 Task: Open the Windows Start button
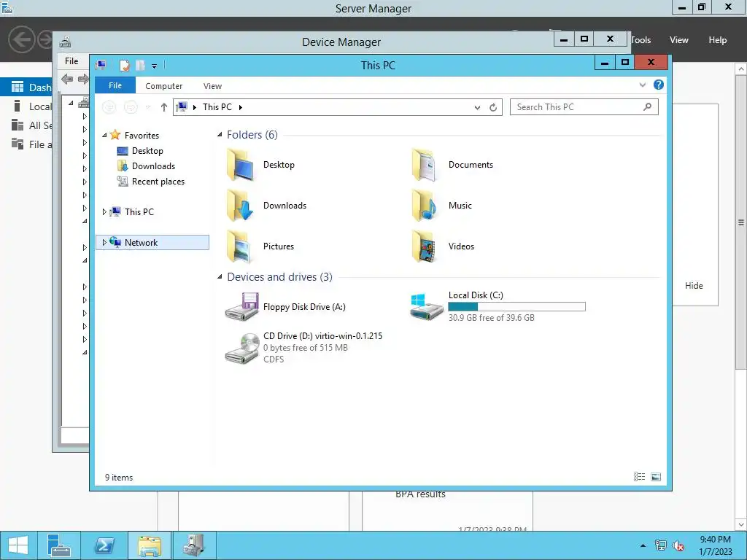[18, 545]
